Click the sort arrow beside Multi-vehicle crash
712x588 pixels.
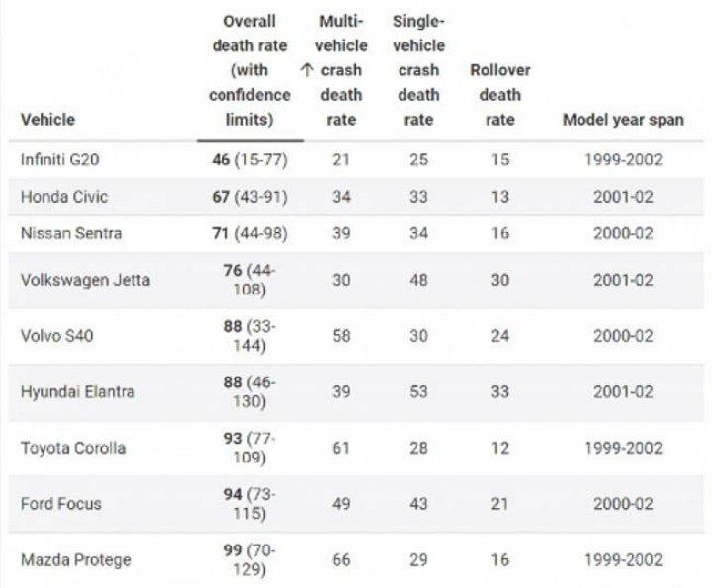point(307,70)
